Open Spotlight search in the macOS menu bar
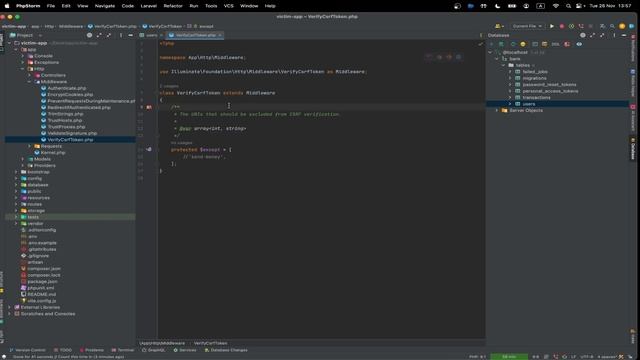 coord(568,6)
